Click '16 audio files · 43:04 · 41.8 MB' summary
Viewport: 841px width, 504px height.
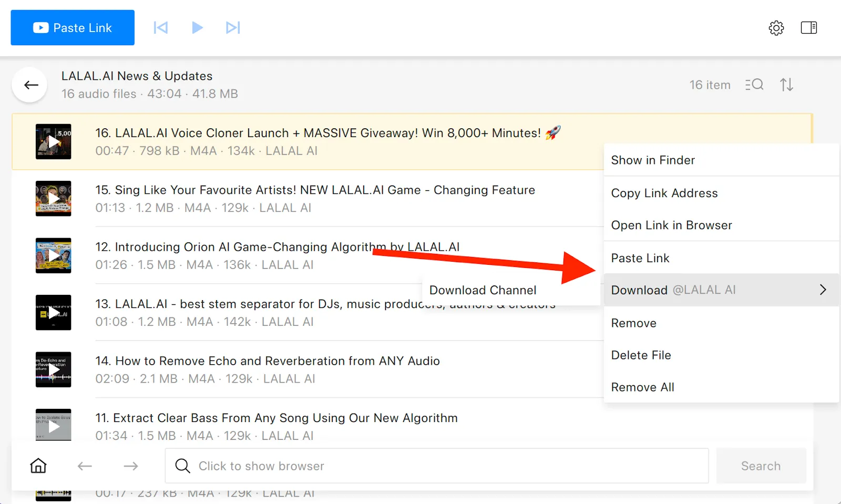pos(150,94)
